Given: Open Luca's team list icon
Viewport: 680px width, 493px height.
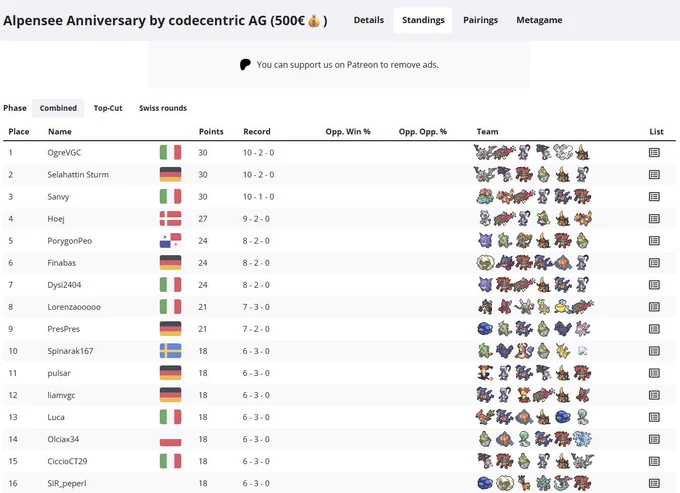Looking at the screenshot, I should click(x=654, y=417).
